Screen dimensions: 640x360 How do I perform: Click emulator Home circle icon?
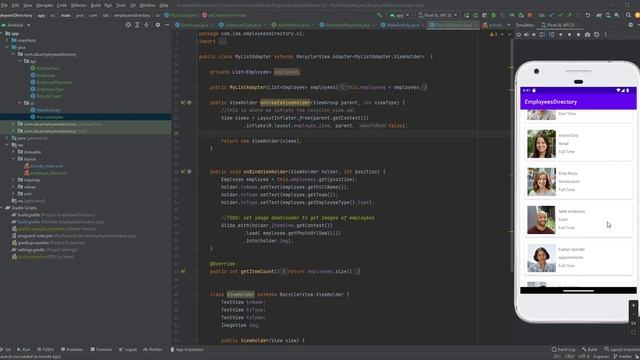point(569,35)
